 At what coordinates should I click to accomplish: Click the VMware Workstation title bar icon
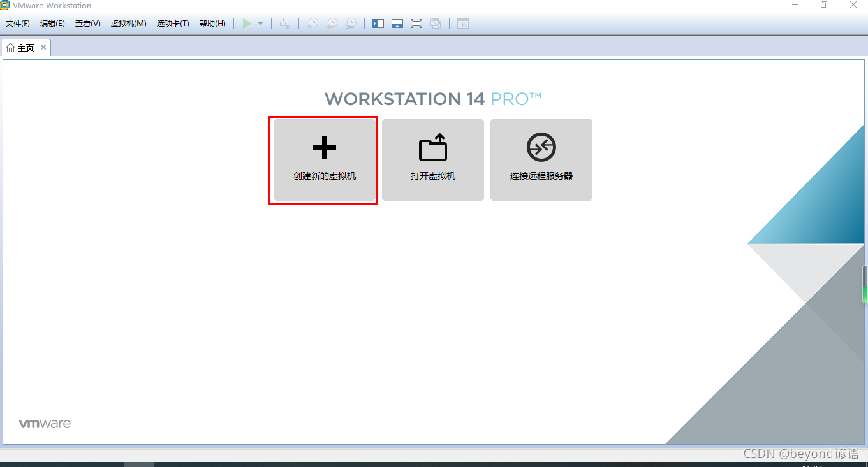pyautogui.click(x=5, y=5)
